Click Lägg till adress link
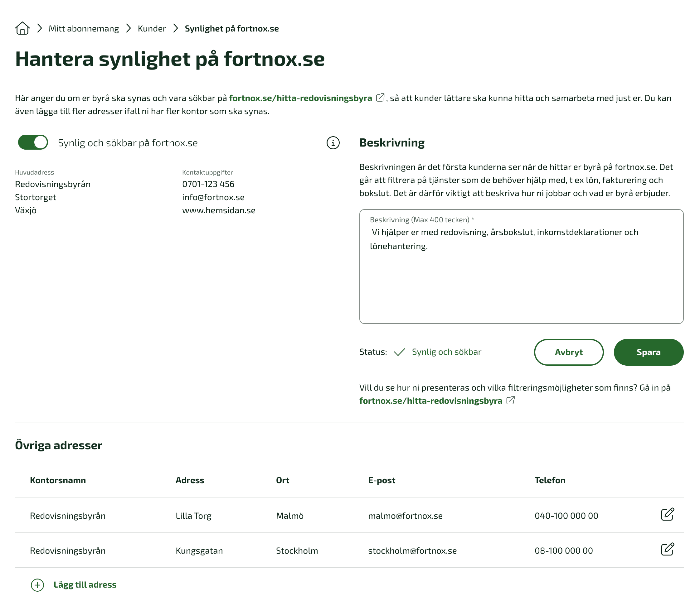 (85, 585)
